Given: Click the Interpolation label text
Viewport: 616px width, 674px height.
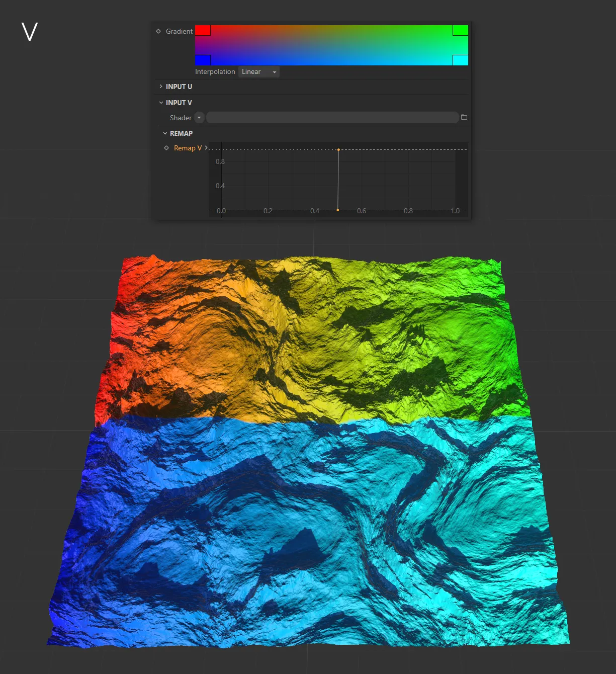Looking at the screenshot, I should pyautogui.click(x=215, y=72).
